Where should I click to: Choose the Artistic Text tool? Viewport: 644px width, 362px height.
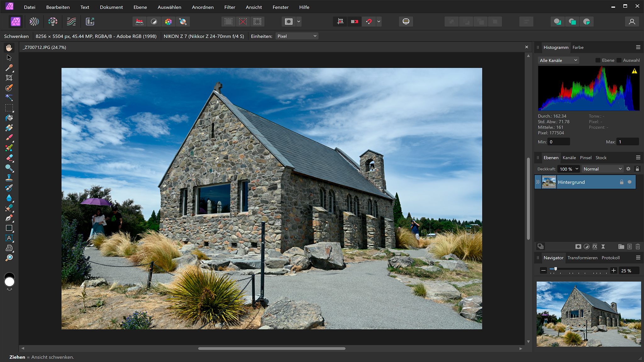(9, 238)
